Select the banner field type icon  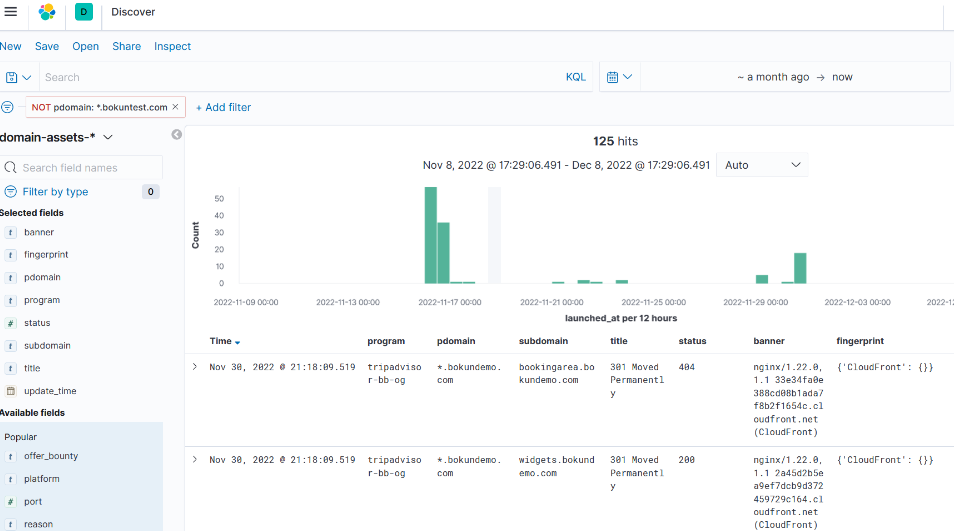10,232
